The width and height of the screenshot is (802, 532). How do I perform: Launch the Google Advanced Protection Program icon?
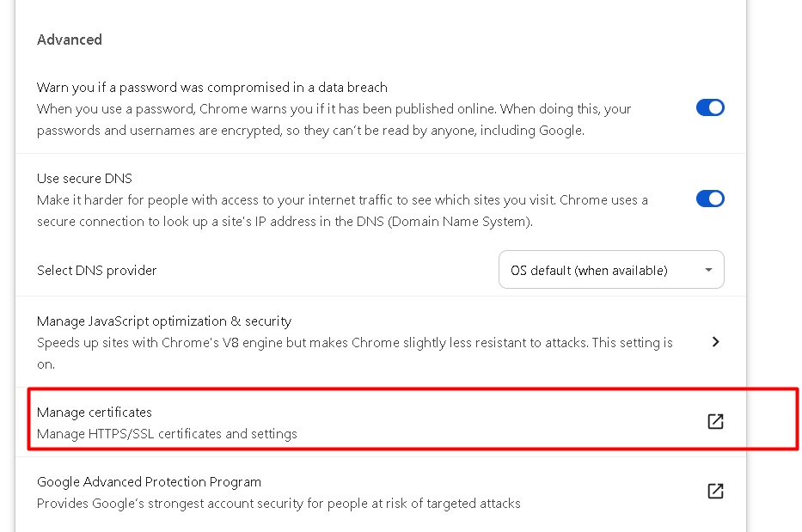[x=715, y=491]
